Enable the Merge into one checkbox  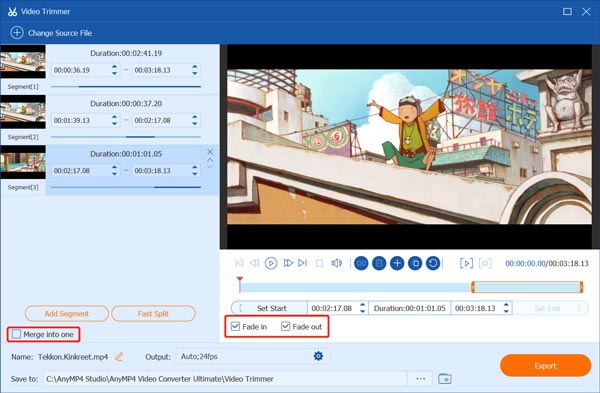tap(16, 334)
